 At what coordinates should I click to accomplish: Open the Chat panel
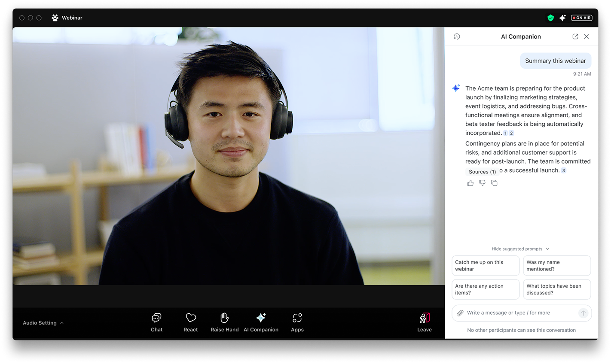(x=156, y=322)
